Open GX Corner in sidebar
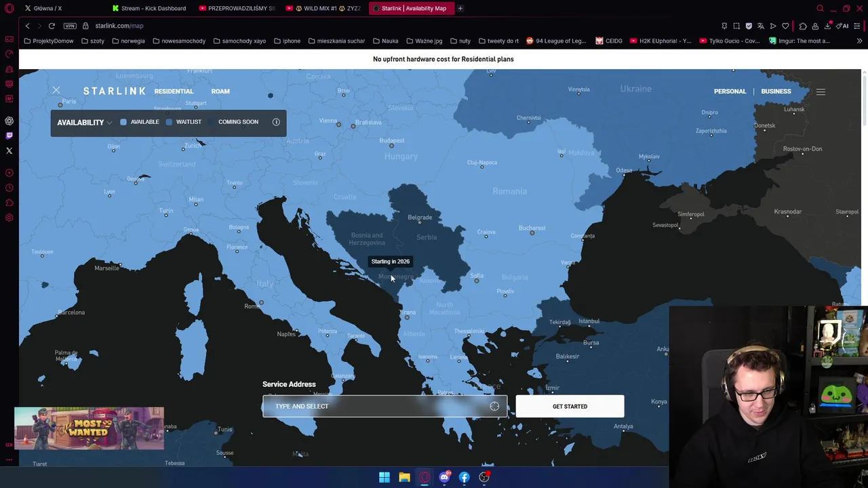Screen dimensions: 868x488 9,39
